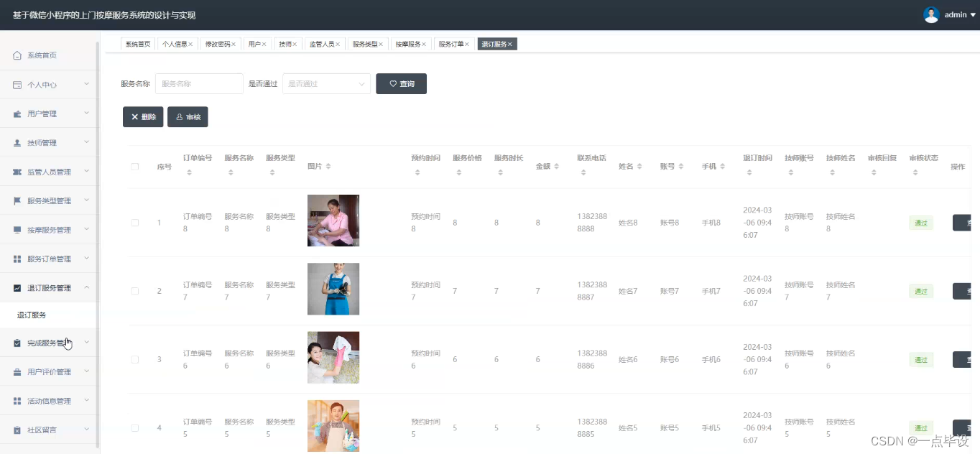Viewport: 980px width, 454px height.
Task: Open the photo thumbnail in row 1
Action: [x=333, y=221]
